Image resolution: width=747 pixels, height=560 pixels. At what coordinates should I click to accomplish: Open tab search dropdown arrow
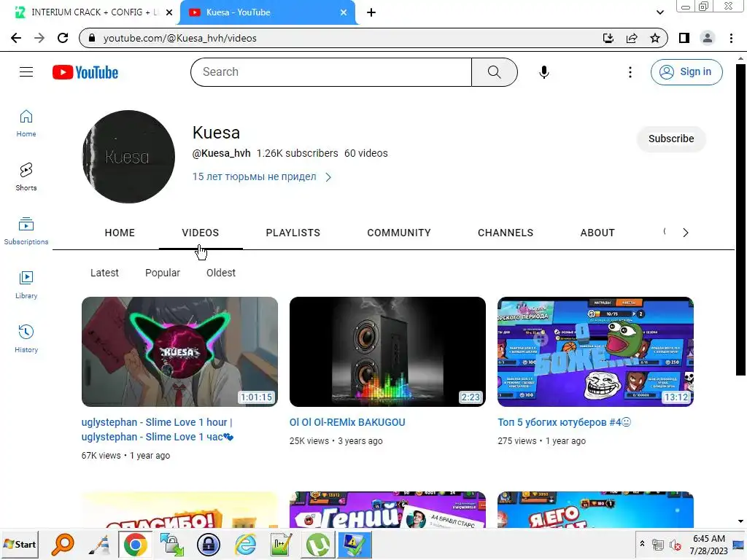tap(659, 12)
